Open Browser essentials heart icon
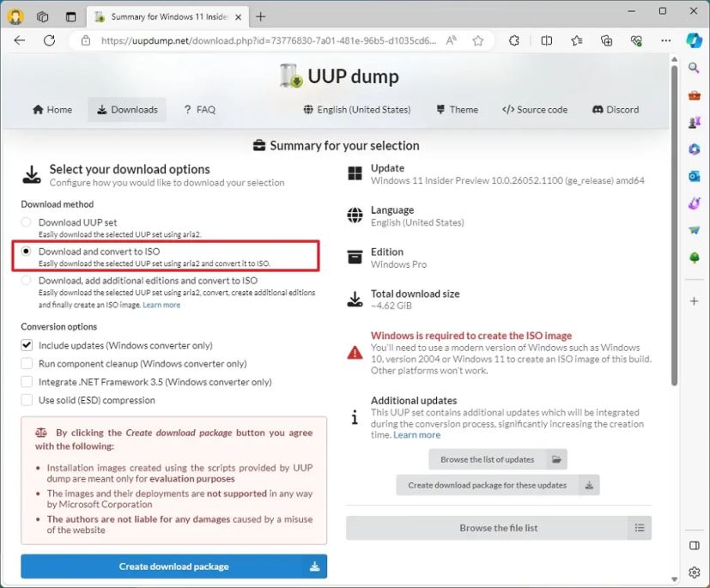The height and width of the screenshot is (588, 710). coord(636,40)
